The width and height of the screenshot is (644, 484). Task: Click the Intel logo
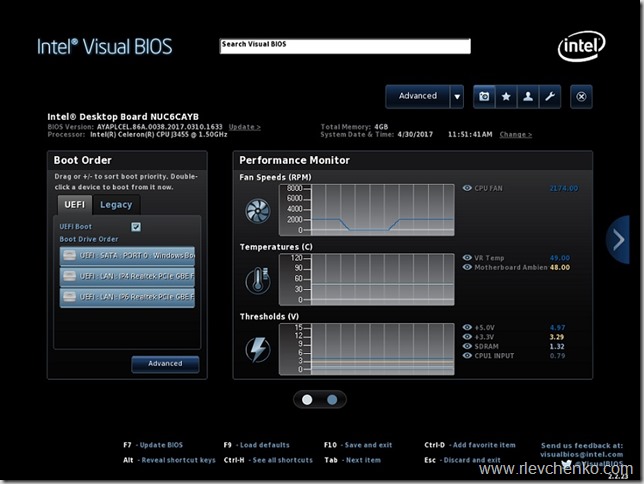(581, 46)
